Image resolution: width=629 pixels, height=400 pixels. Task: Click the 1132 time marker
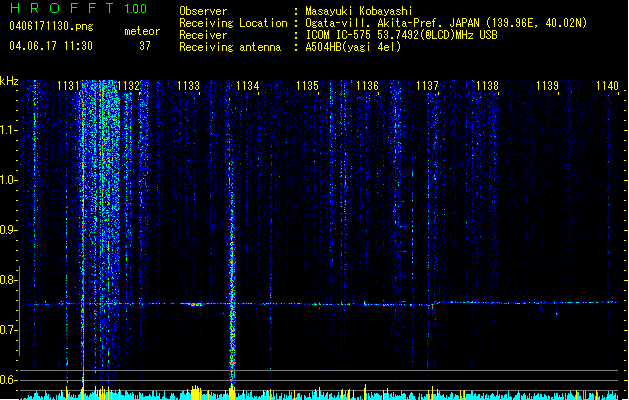pos(128,86)
